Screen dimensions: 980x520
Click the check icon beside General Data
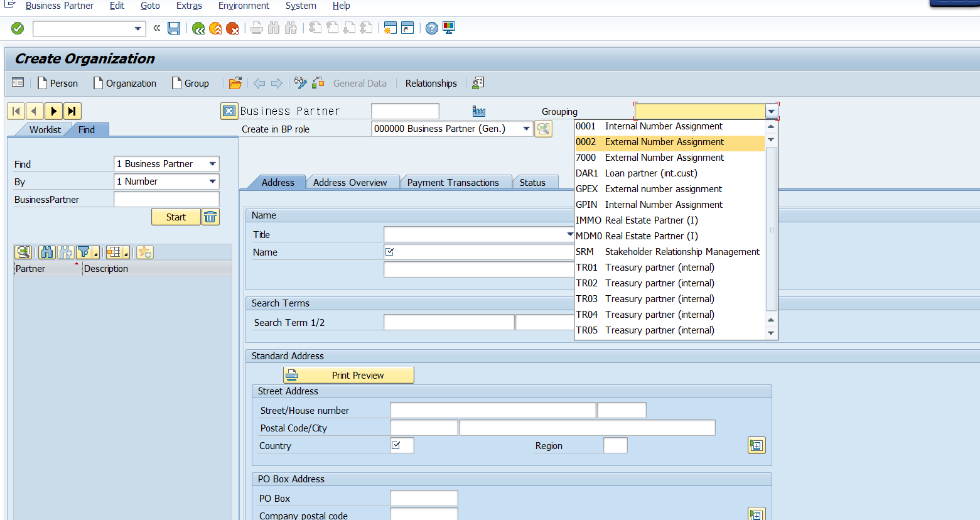318,83
